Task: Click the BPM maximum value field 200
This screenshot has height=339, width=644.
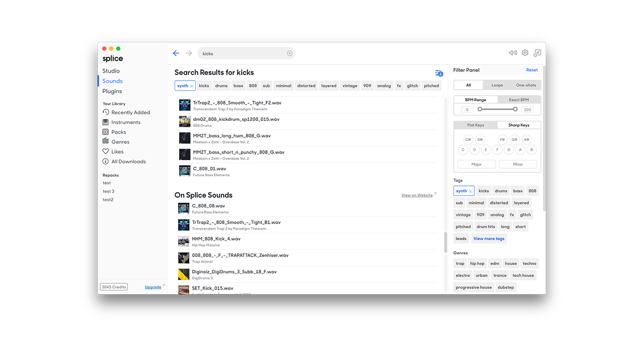Action: coord(527,109)
